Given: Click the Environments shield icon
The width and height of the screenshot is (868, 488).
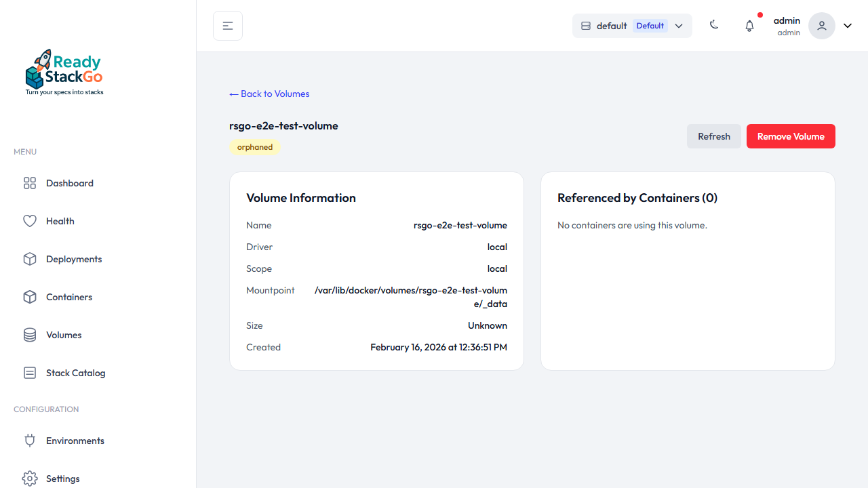Looking at the screenshot, I should click(29, 441).
